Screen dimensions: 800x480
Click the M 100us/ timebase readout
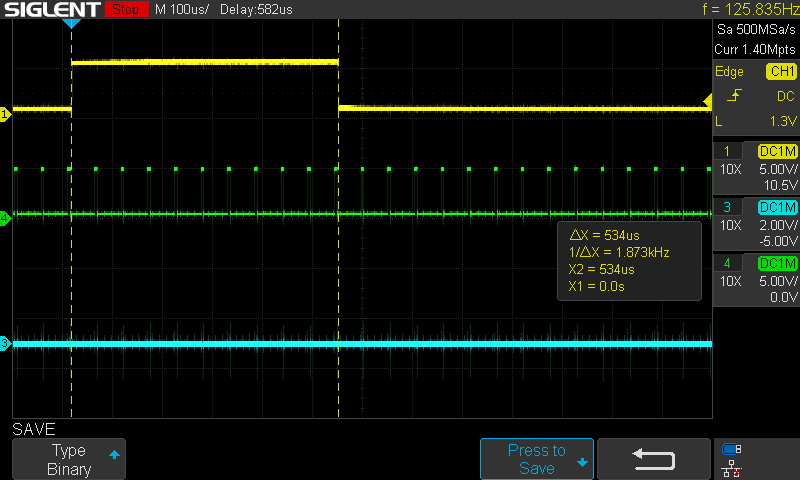pyautogui.click(x=181, y=9)
